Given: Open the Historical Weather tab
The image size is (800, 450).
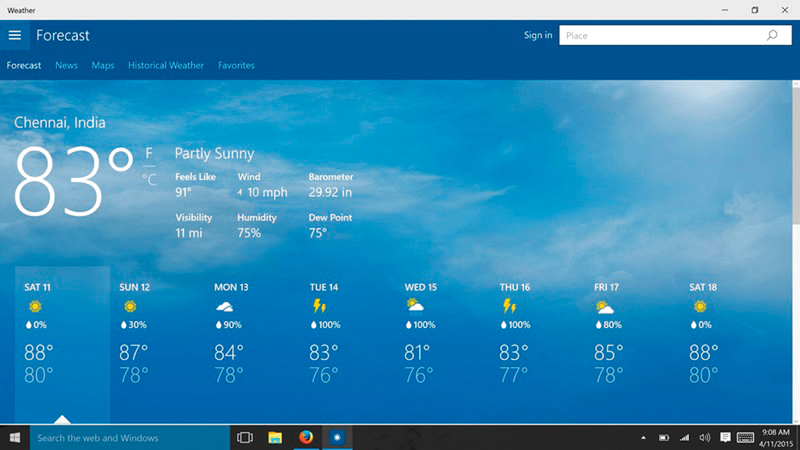Looking at the screenshot, I should coord(166,65).
